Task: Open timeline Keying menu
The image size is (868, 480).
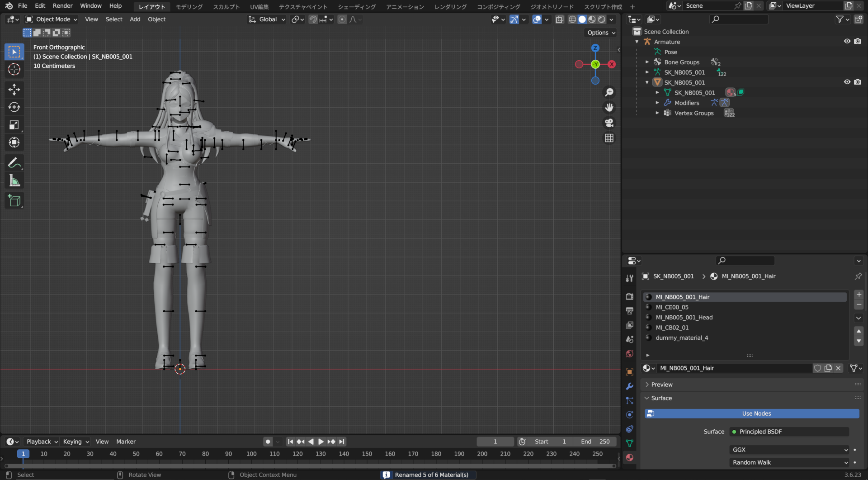Action: point(76,442)
